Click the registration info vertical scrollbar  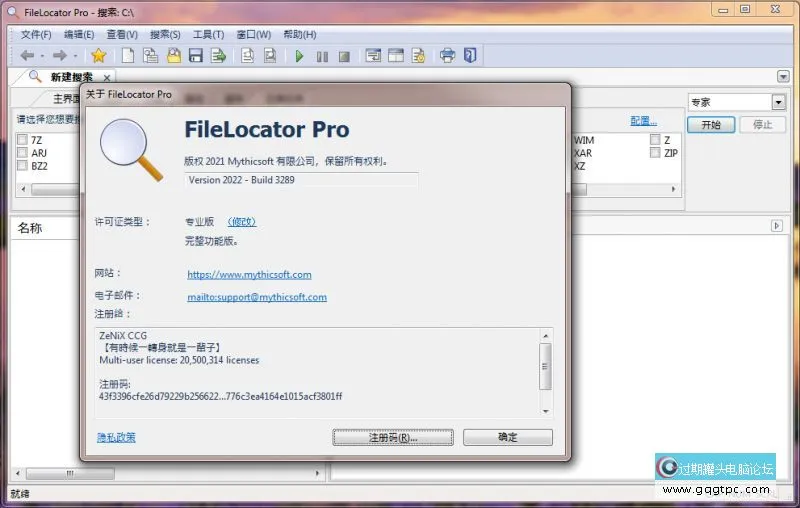(545, 365)
